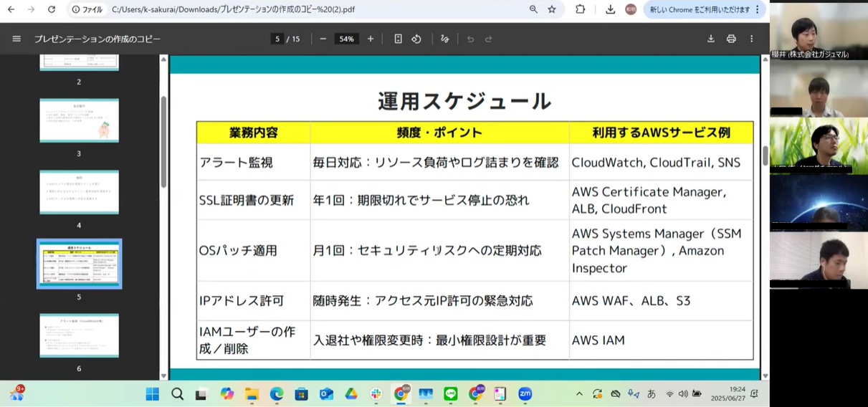Zoom in the PDF with plus button
Screen dimensions: 868x407
pos(371,39)
